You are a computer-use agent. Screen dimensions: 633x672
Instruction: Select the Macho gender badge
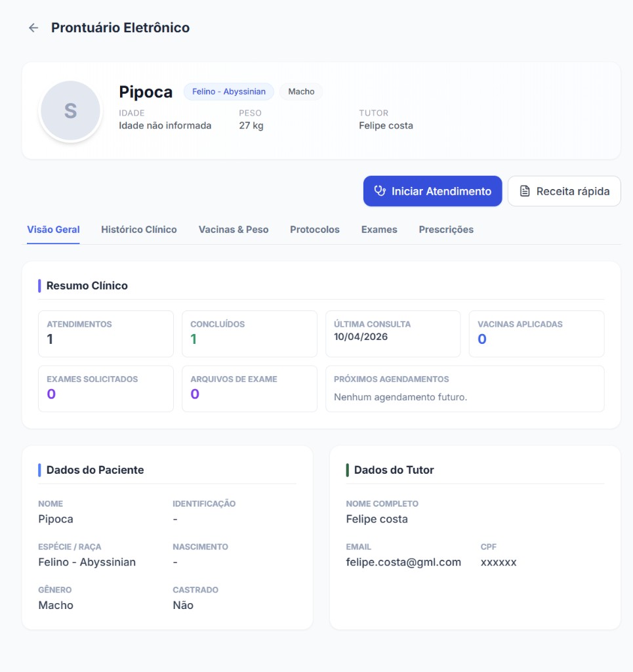[300, 91]
